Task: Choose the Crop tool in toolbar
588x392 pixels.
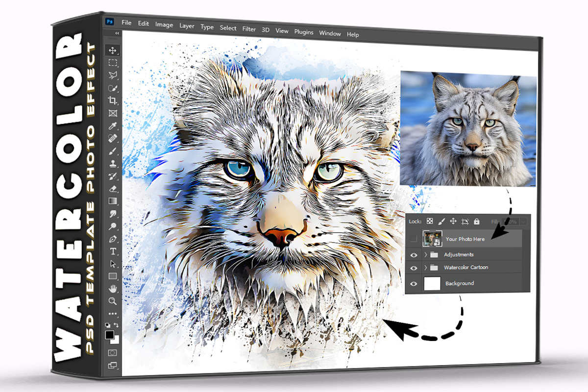Action: point(113,100)
